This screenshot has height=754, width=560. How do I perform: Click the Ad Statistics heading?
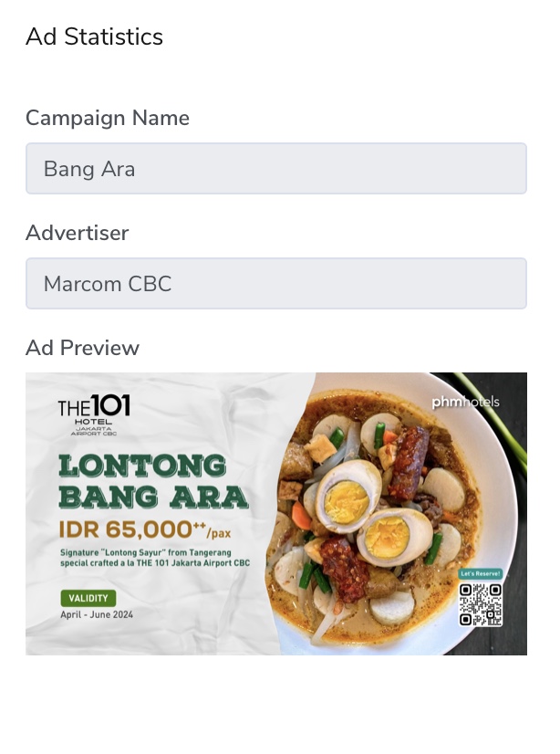tap(94, 37)
